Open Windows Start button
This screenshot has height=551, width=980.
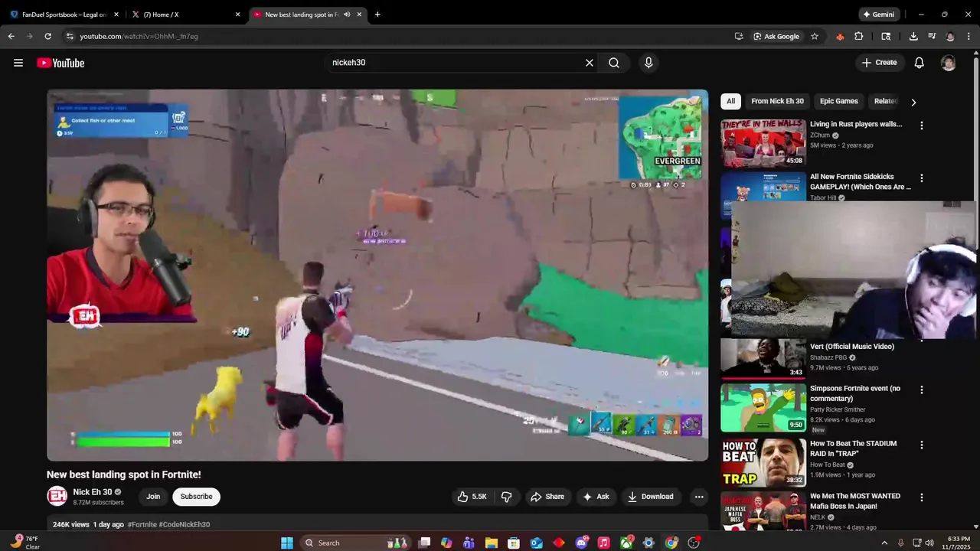[x=286, y=543]
